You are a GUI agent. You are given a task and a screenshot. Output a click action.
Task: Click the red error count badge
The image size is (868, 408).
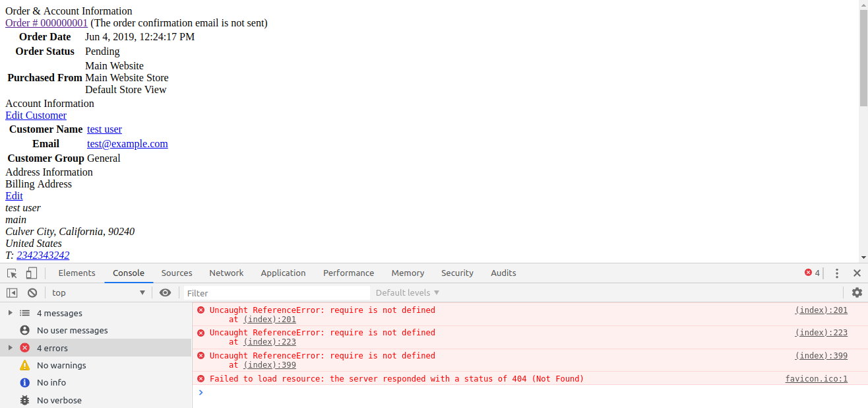(x=812, y=273)
